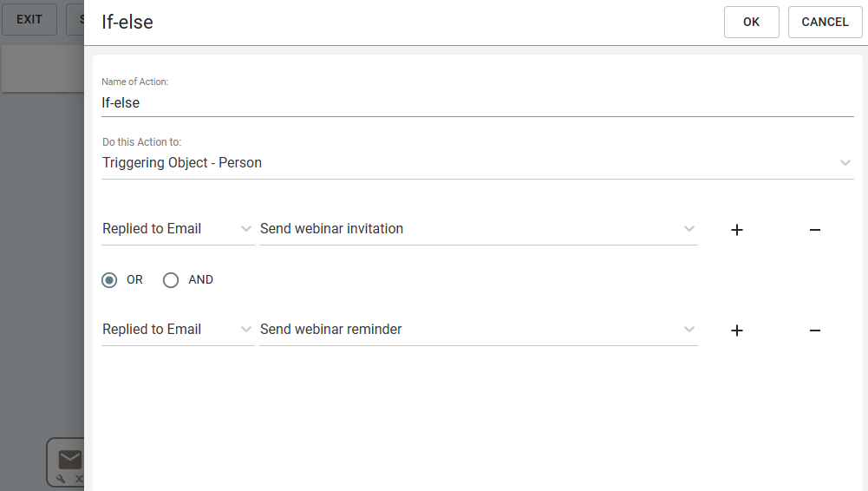Viewport: 868px width, 491px height.
Task: Click the If-else dialog title
Action: tap(127, 23)
